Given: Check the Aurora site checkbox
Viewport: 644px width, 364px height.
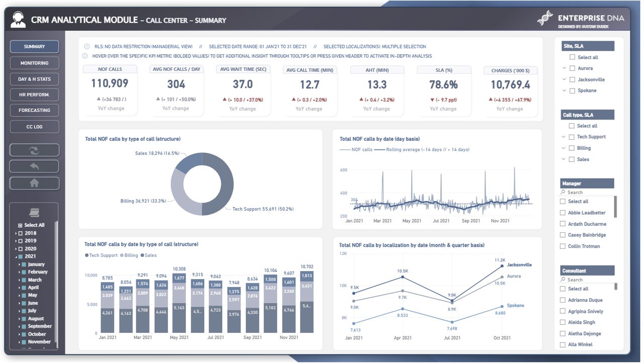Looking at the screenshot, I should tap(572, 68).
